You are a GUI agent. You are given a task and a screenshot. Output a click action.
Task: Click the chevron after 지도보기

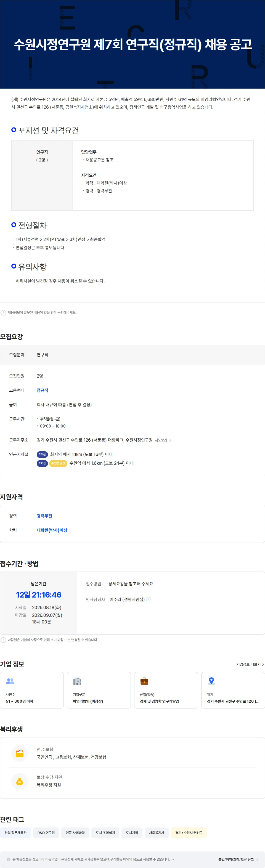coord(170,440)
